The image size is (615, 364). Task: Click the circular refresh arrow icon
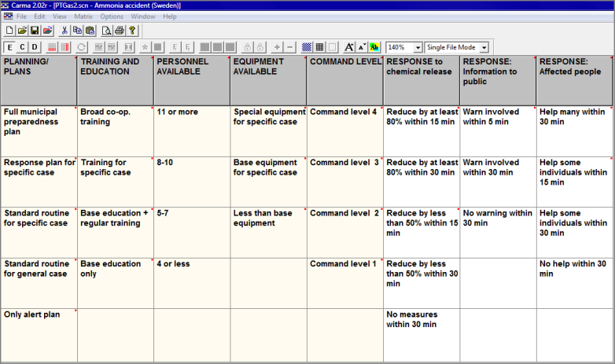click(x=82, y=47)
